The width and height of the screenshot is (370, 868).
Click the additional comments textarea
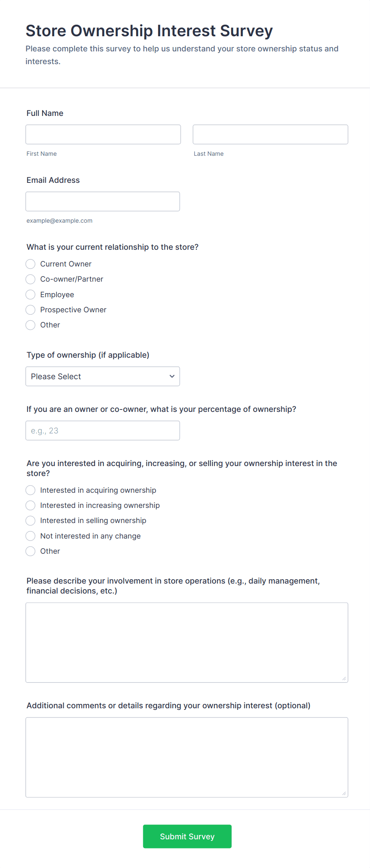coord(187,757)
